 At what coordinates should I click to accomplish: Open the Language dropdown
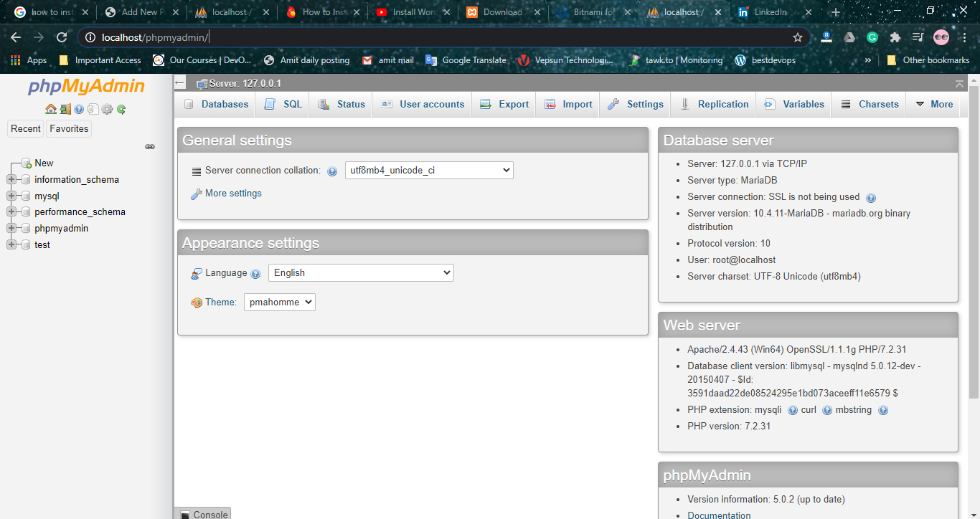[x=361, y=273]
